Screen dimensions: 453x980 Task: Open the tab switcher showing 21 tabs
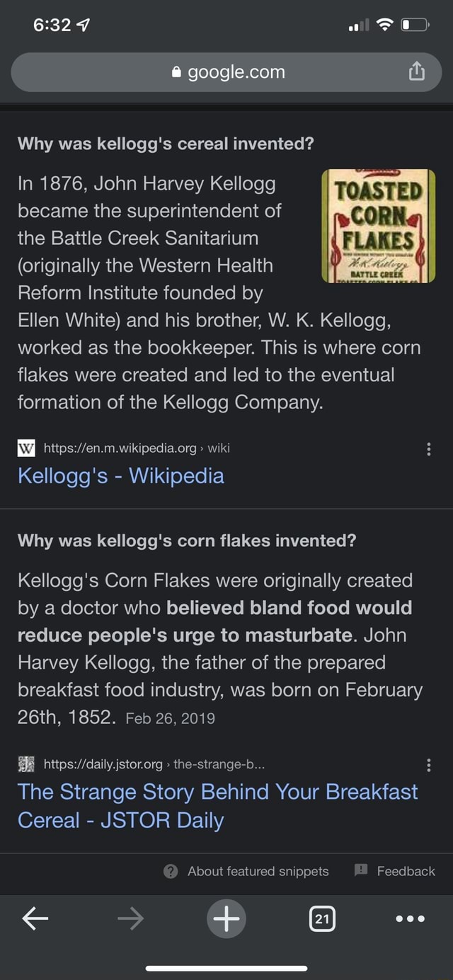(322, 918)
